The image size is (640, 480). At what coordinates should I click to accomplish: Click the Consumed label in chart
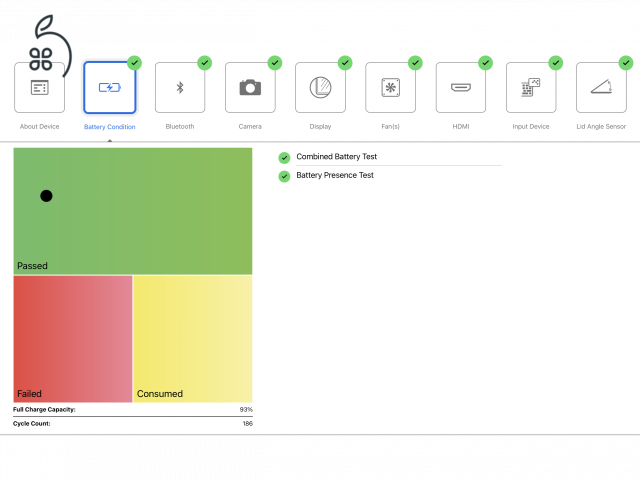pyautogui.click(x=160, y=393)
